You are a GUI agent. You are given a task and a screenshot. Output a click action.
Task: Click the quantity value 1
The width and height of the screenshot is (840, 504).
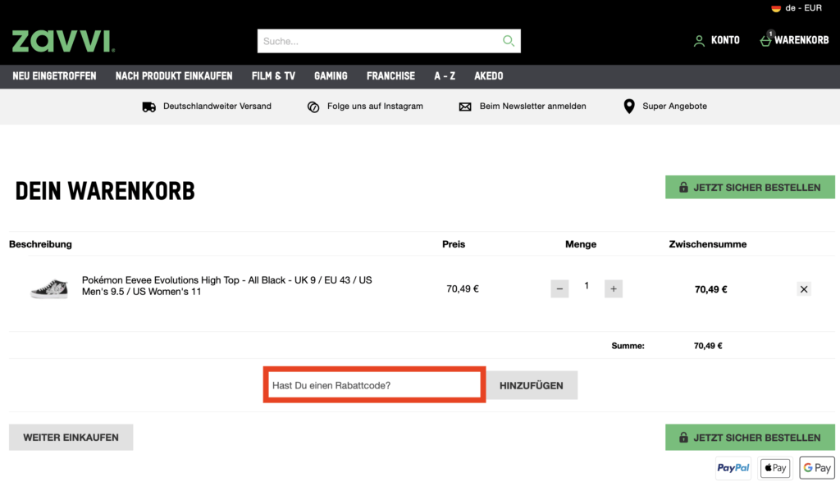click(x=587, y=286)
